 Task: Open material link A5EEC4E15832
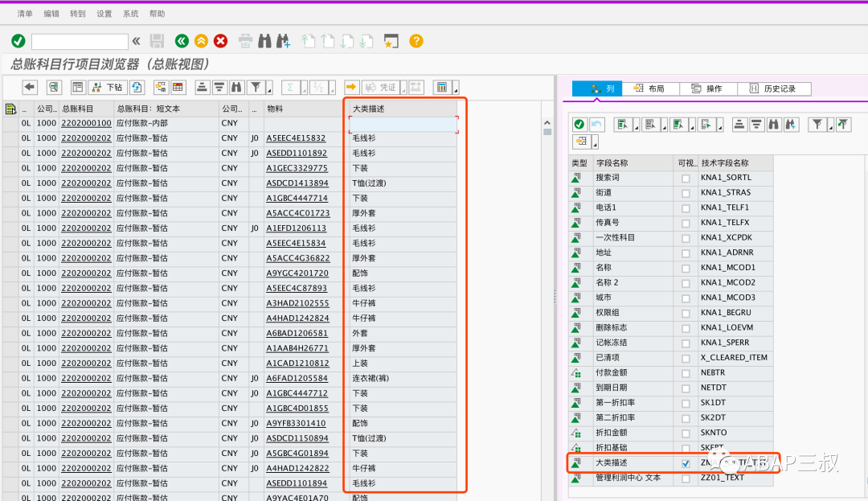pyautogui.click(x=296, y=138)
